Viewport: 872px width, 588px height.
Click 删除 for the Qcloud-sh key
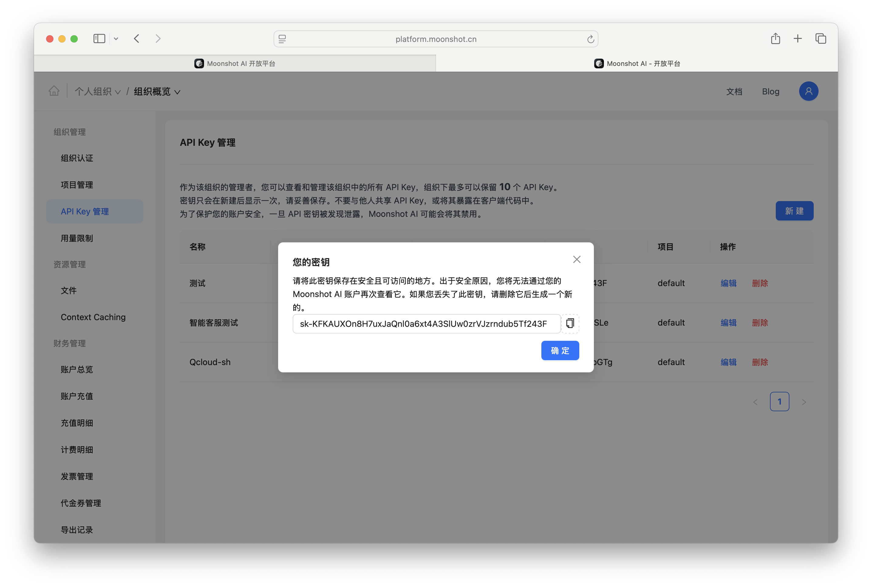tap(760, 362)
